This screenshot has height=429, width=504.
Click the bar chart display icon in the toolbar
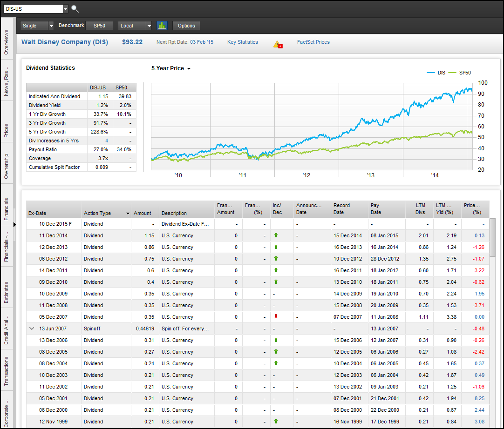pyautogui.click(x=162, y=26)
